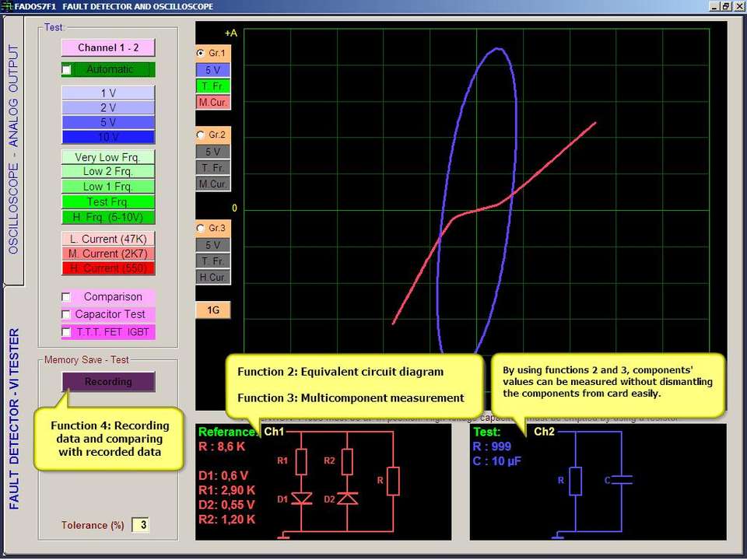
Task: Enable the Comparison checkbox
Action: (x=67, y=297)
